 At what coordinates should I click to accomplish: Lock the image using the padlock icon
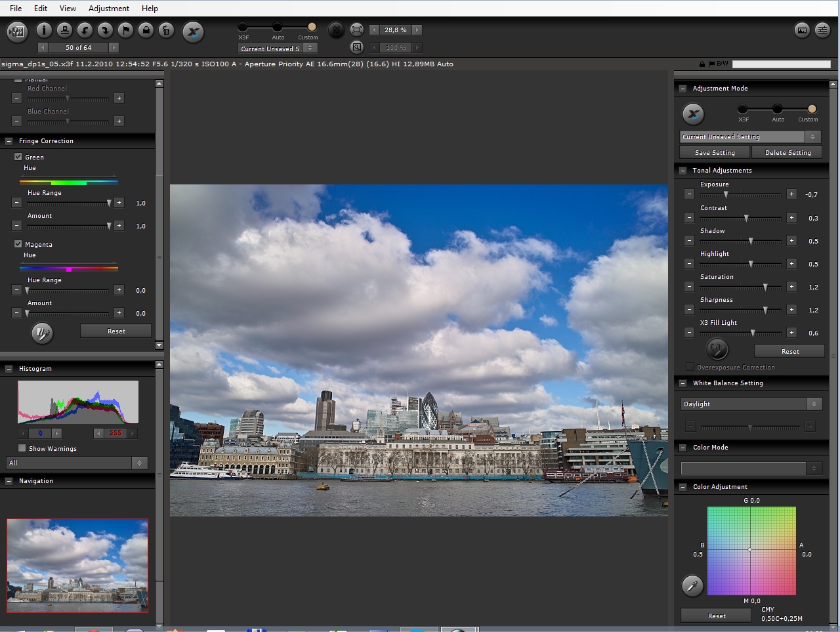click(146, 30)
